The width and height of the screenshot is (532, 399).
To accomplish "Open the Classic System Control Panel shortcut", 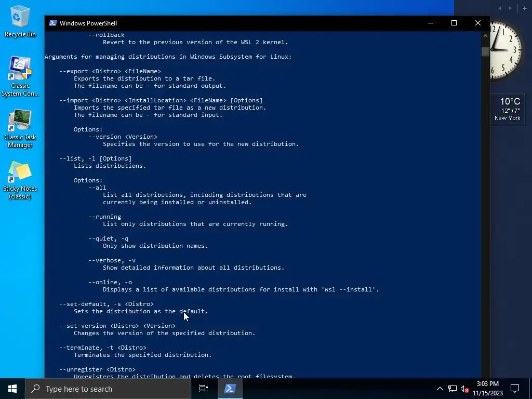I will pyautogui.click(x=20, y=77).
